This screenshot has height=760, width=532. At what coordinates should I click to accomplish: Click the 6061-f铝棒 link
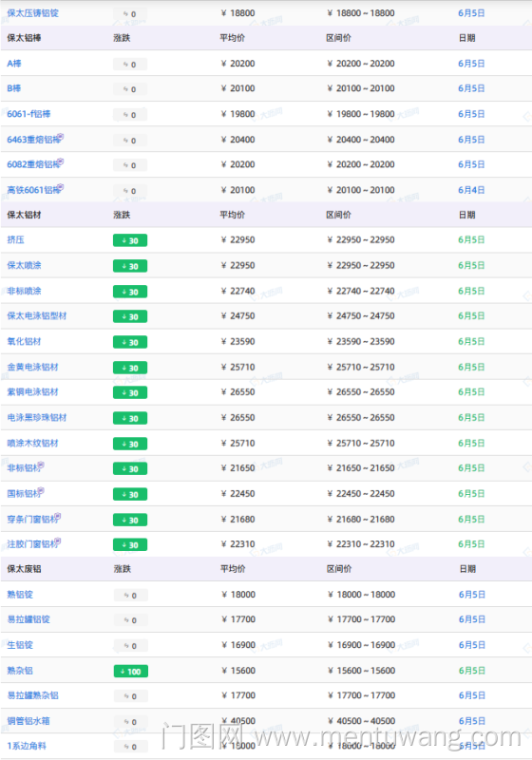(28, 114)
